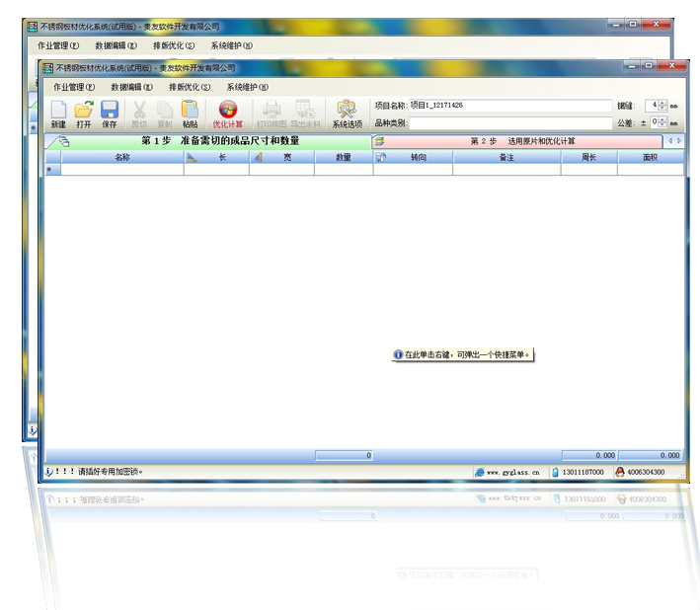The width and height of the screenshot is (700, 610).
Task: Decrease the 公差 value with down arrow
Action: [x=662, y=126]
